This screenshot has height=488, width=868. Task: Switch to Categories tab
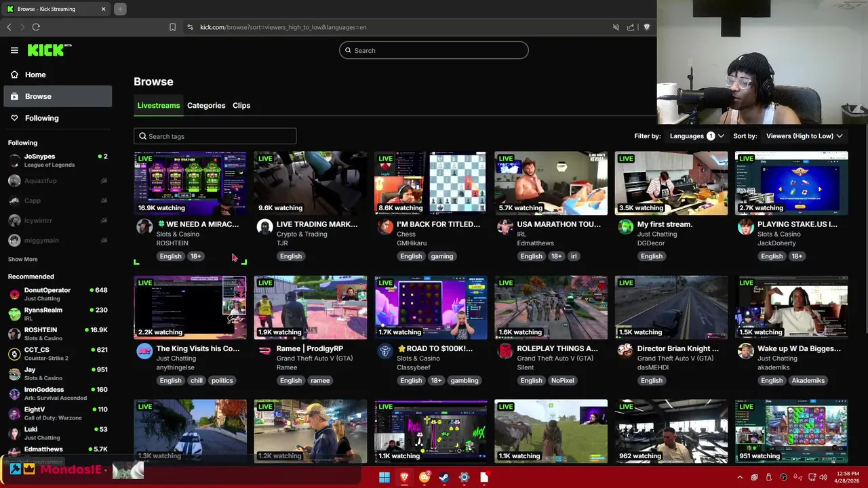click(206, 106)
